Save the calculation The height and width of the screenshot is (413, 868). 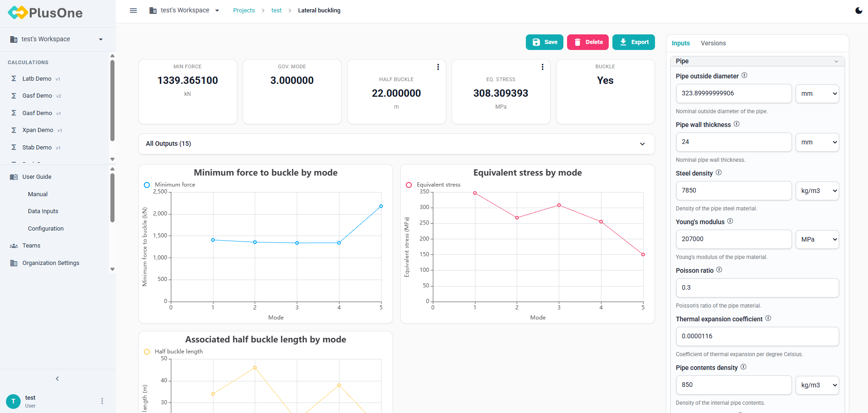click(x=545, y=42)
